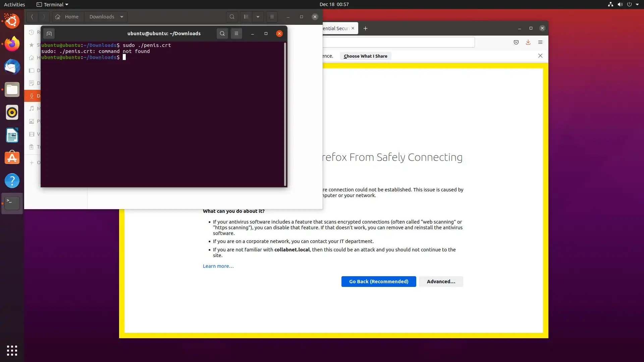The image size is (644, 362).
Task: Click the terminal search icon
Action: pos(222,34)
